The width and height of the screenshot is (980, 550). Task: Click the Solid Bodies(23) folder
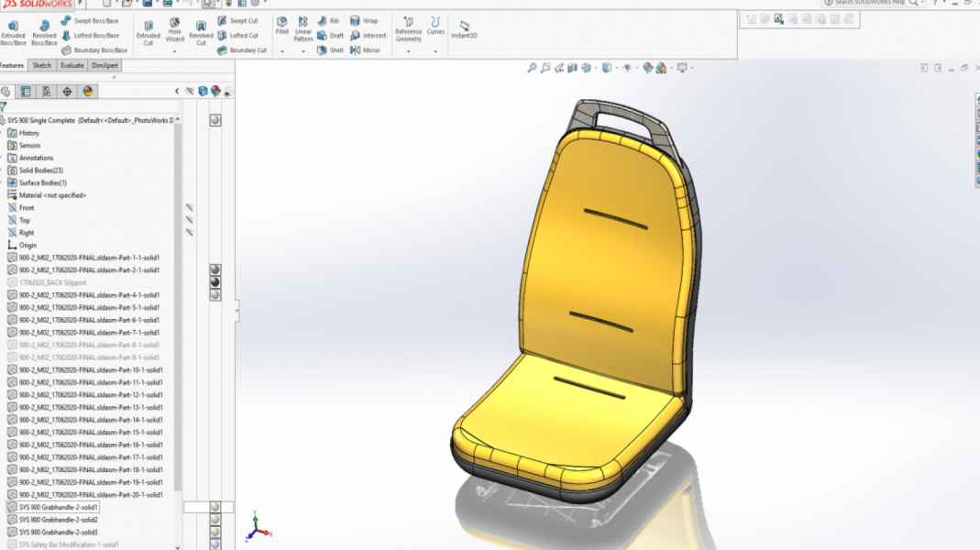pyautogui.click(x=41, y=170)
